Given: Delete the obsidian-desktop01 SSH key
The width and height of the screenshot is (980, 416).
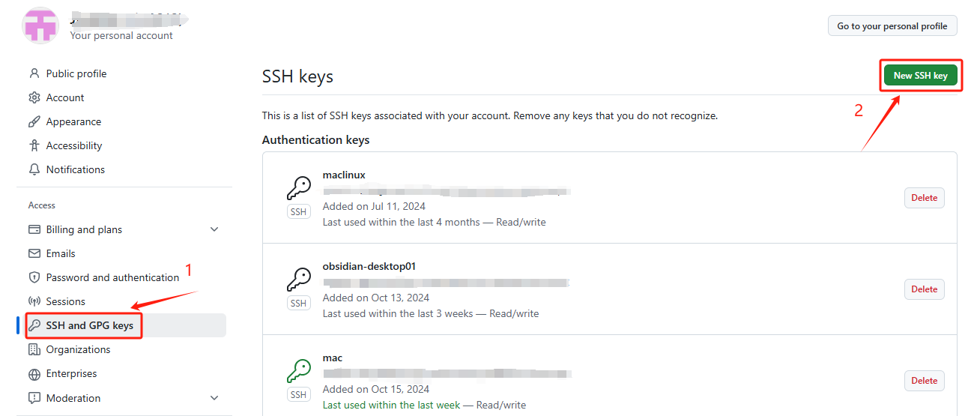Looking at the screenshot, I should (924, 289).
